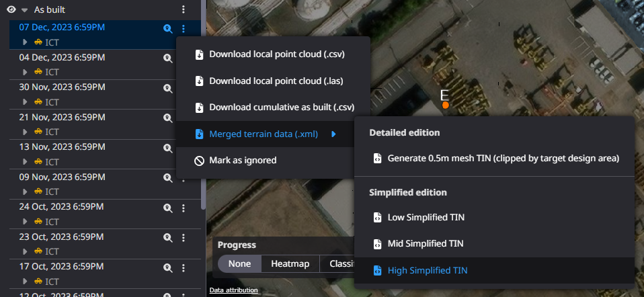Viewport: 644px width, 297px height.
Task: Select the 13 Nov, 2023 6:59PM entry
Action: click(62, 146)
